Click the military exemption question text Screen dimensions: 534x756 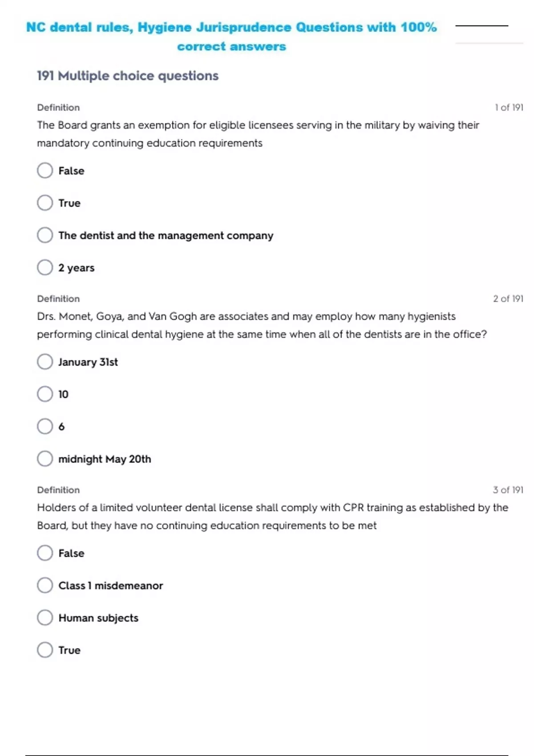tap(258, 134)
